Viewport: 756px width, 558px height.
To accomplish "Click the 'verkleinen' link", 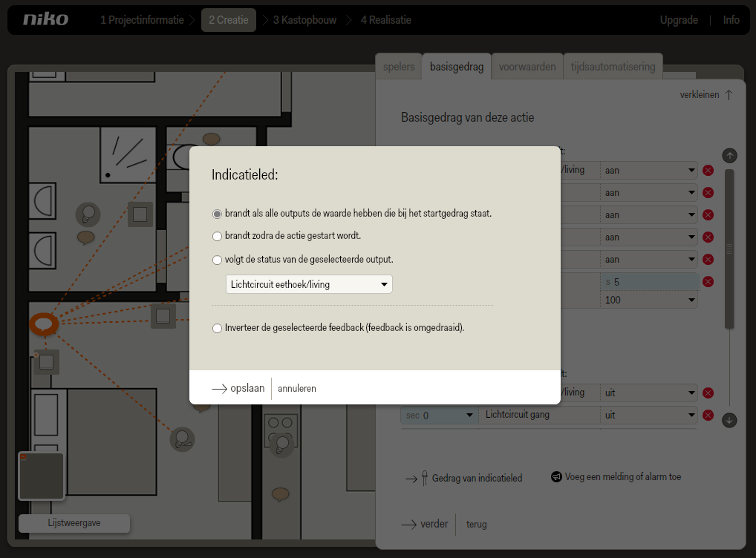I will tap(700, 94).
